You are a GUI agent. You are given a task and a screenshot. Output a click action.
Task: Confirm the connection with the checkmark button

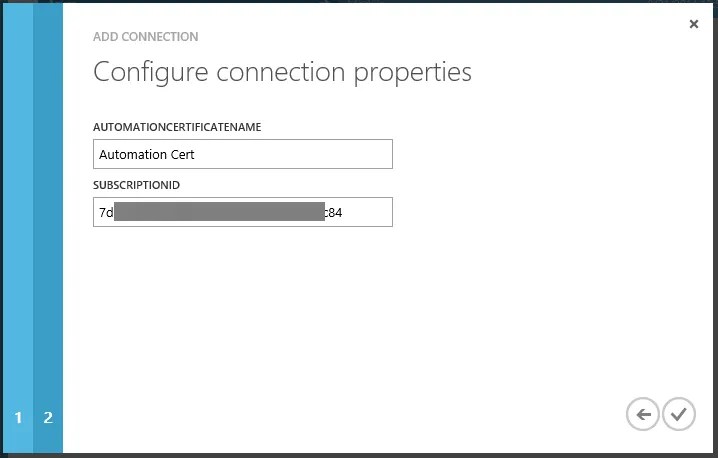point(679,414)
